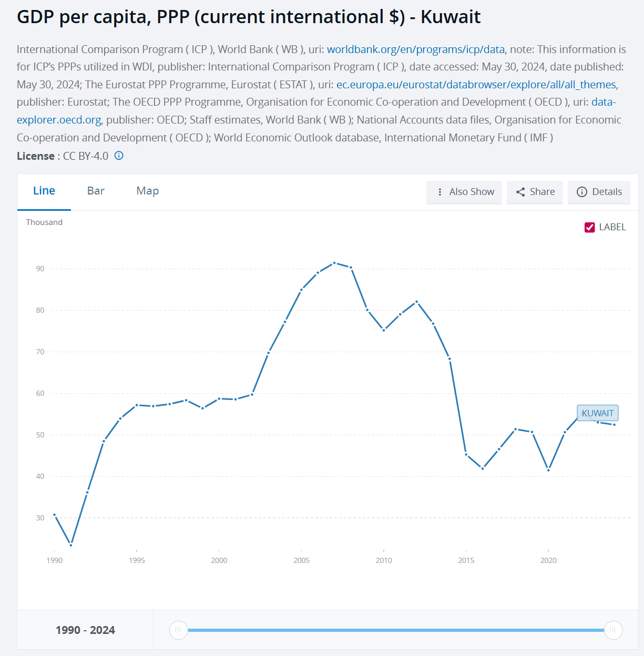644x656 pixels.
Task: Click the Details info icon
Action: point(582,192)
